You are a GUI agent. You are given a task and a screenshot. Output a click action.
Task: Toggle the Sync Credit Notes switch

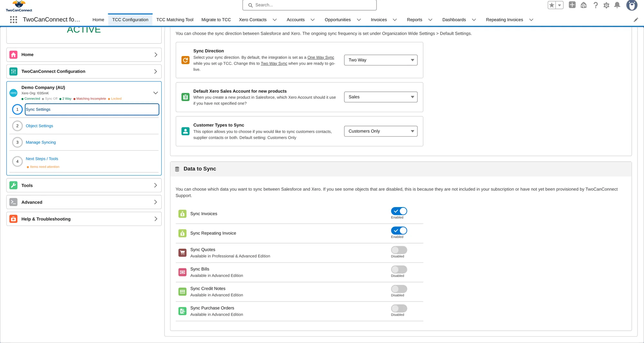point(399,289)
